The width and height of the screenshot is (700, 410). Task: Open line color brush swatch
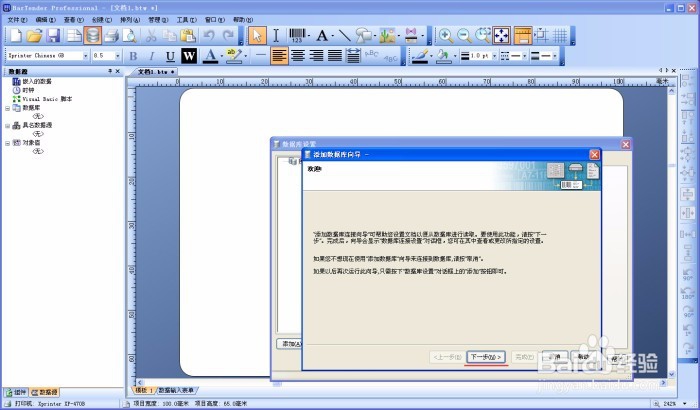[x=419, y=56]
